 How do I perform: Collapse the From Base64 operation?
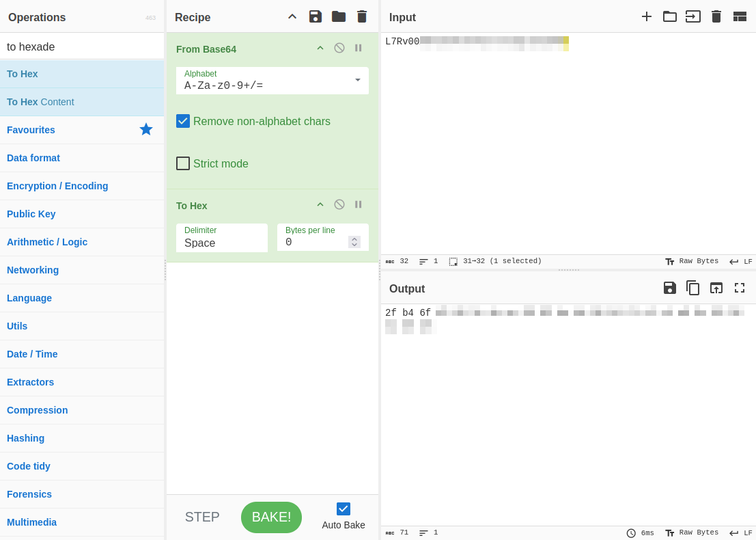point(320,48)
